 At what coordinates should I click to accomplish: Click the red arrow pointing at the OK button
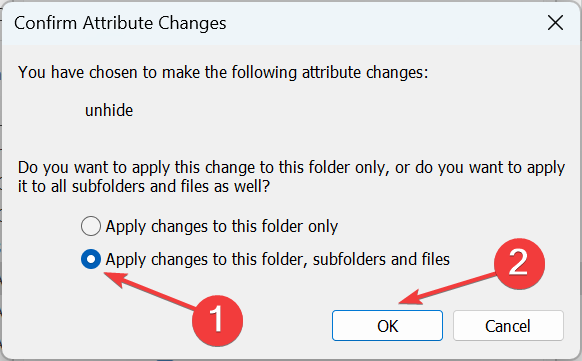[447, 289]
